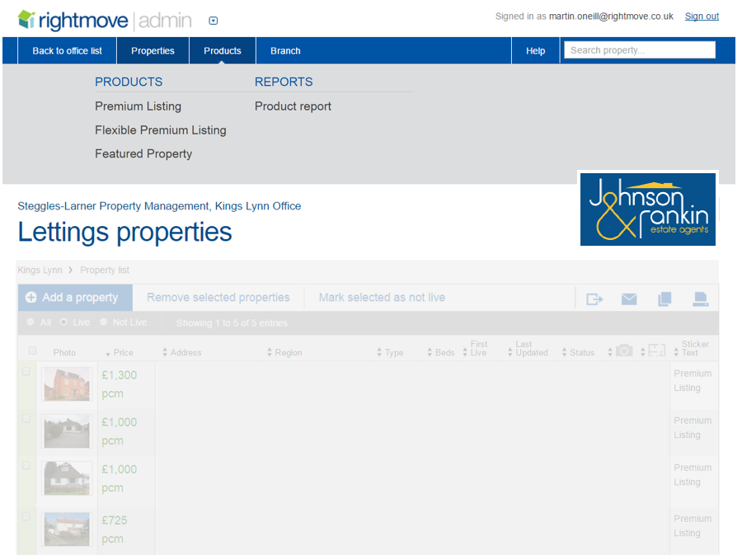This screenshot has height=560, width=742.
Task: Open the Properties menu
Action: [x=153, y=50]
